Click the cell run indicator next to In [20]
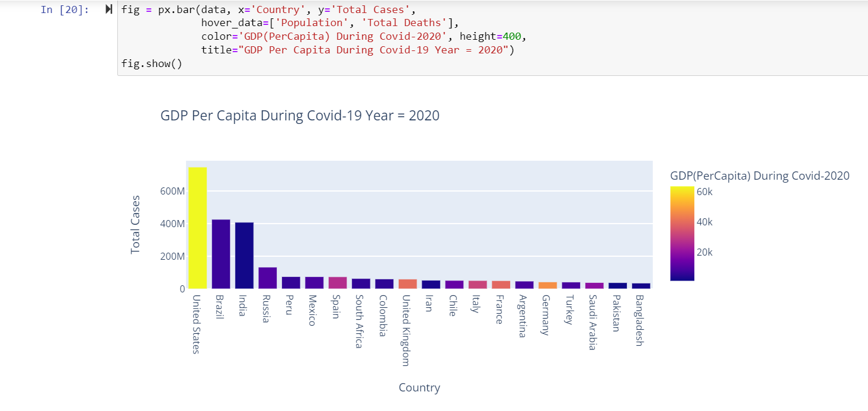Image resolution: width=868 pixels, height=411 pixels. [x=108, y=9]
